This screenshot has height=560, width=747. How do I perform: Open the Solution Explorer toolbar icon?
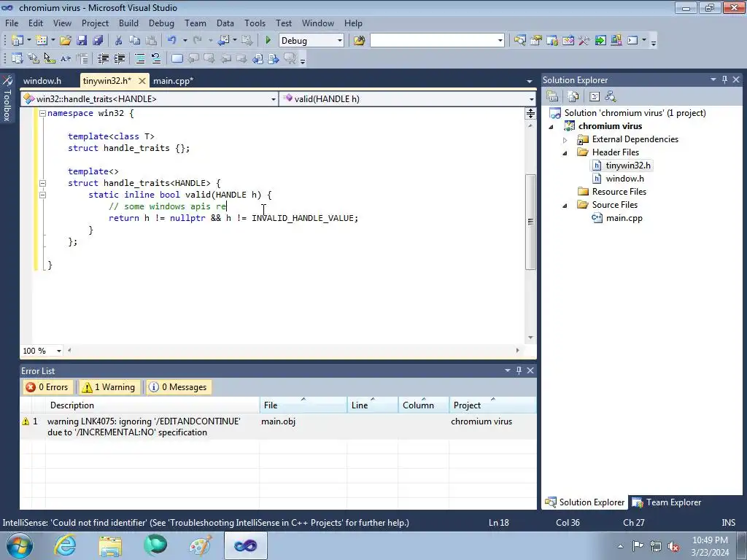[x=519, y=41]
